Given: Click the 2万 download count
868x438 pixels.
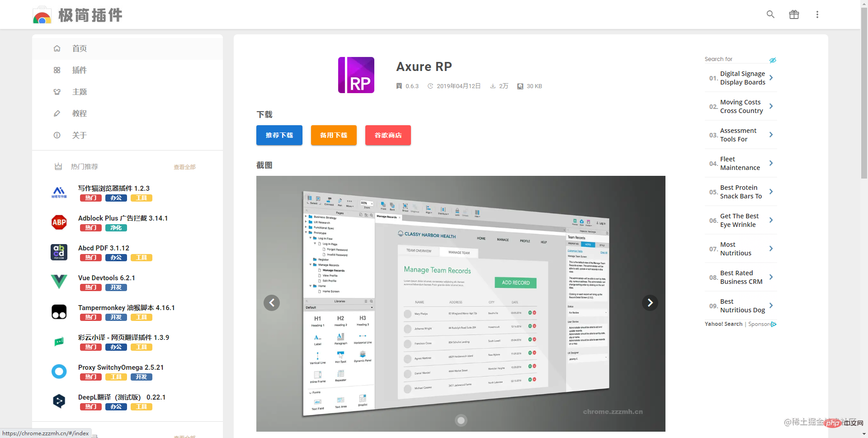Looking at the screenshot, I should click(504, 86).
